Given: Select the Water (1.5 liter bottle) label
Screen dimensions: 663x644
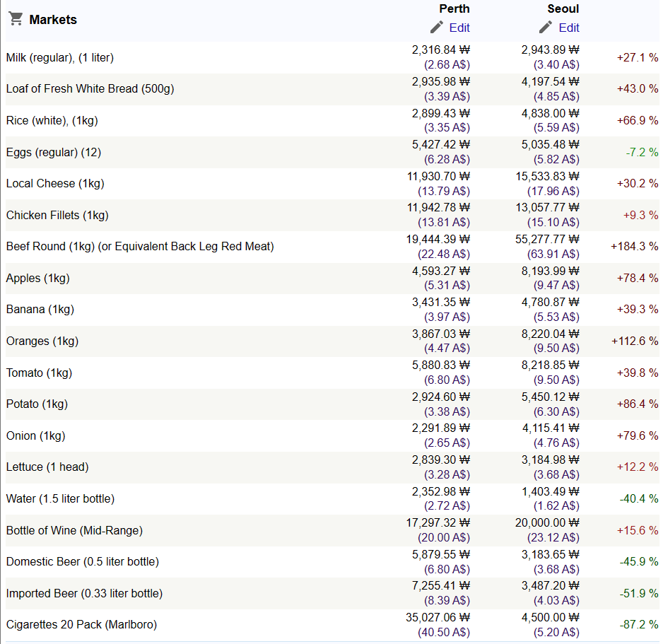Looking at the screenshot, I should tap(61, 499).
